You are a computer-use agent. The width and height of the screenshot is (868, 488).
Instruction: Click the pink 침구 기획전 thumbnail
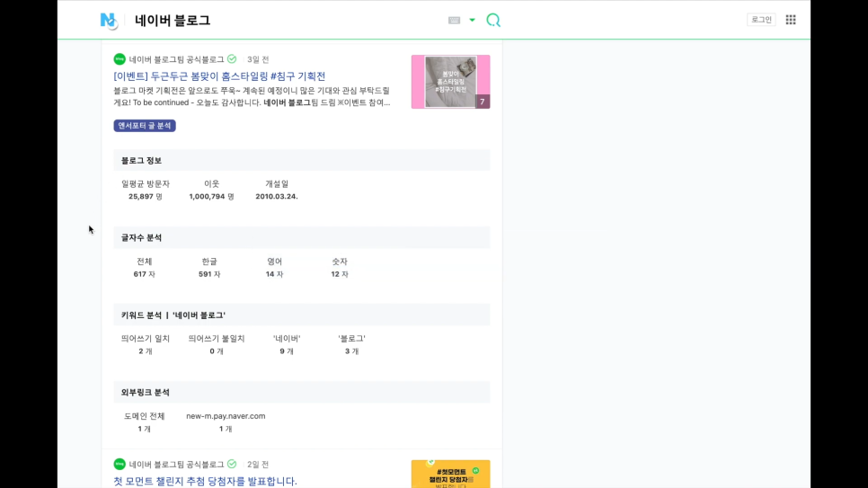(x=450, y=82)
